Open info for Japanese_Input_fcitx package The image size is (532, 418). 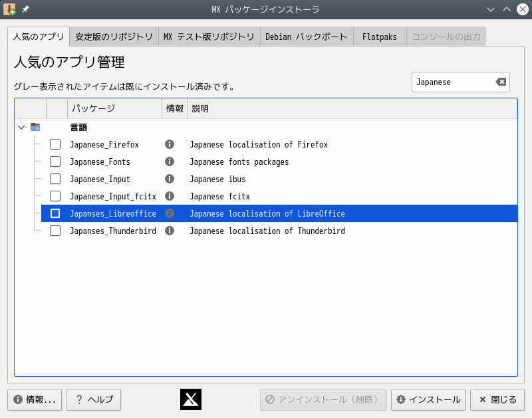pos(170,196)
